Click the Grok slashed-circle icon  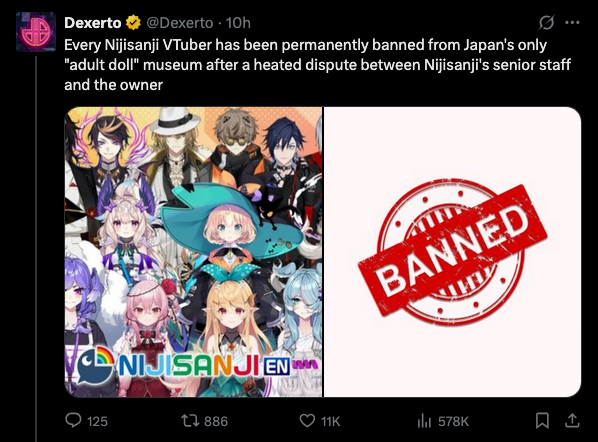pyautogui.click(x=546, y=23)
